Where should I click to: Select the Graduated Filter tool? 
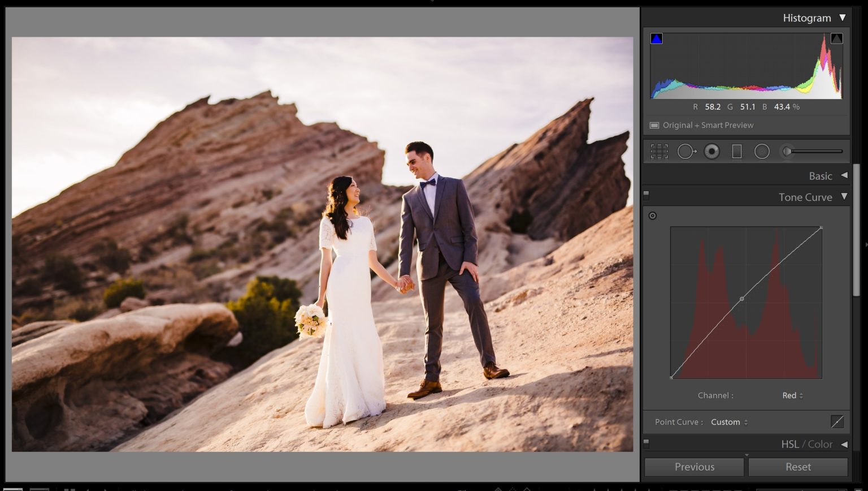click(736, 151)
